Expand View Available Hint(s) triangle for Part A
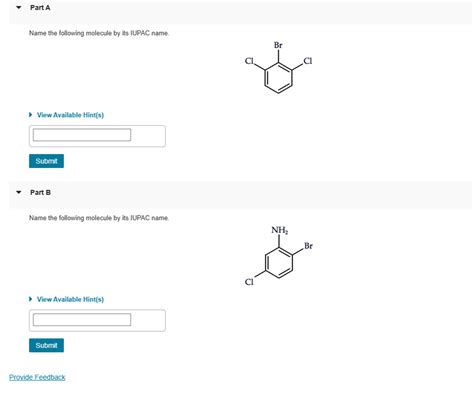 click(31, 115)
